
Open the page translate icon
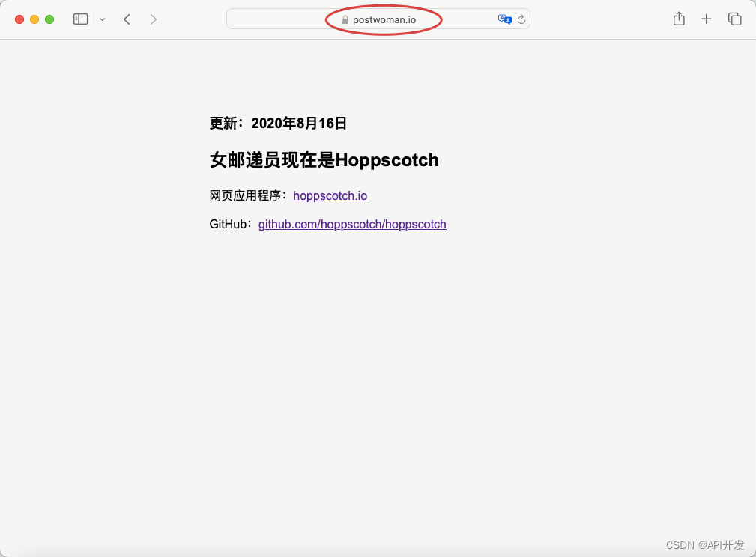(x=505, y=19)
